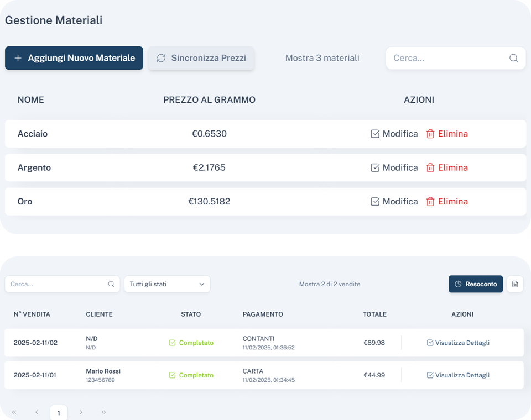Click the details icon beside Visualizza Dettagli for Mario Rossi
Image resolution: width=531 pixels, height=420 pixels.
429,375
